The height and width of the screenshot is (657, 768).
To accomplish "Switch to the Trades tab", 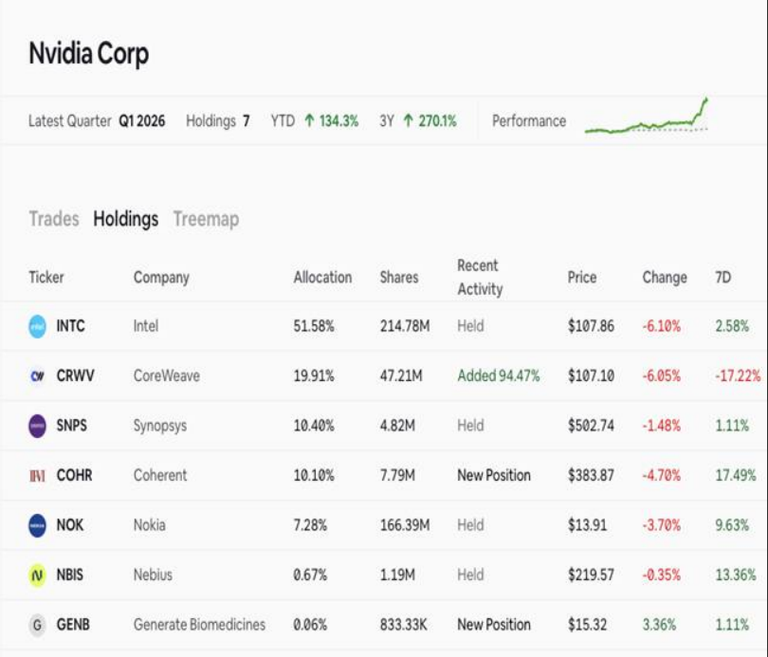I will point(54,219).
